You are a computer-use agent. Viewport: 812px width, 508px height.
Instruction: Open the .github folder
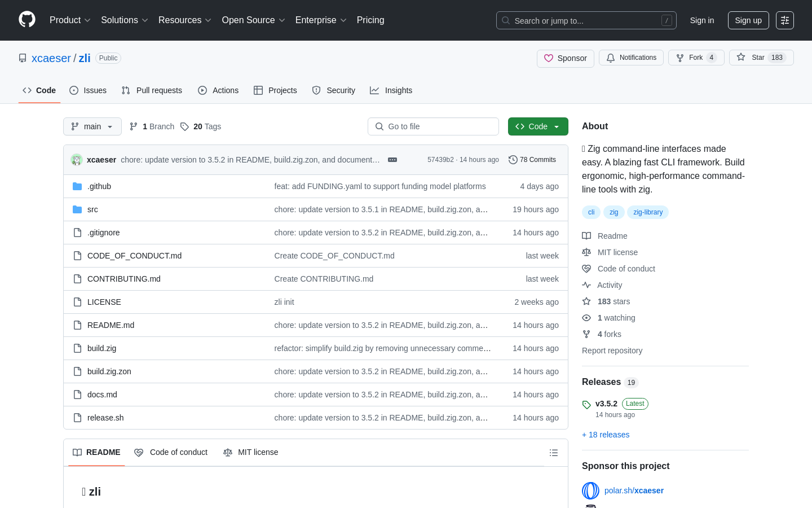[x=99, y=186]
